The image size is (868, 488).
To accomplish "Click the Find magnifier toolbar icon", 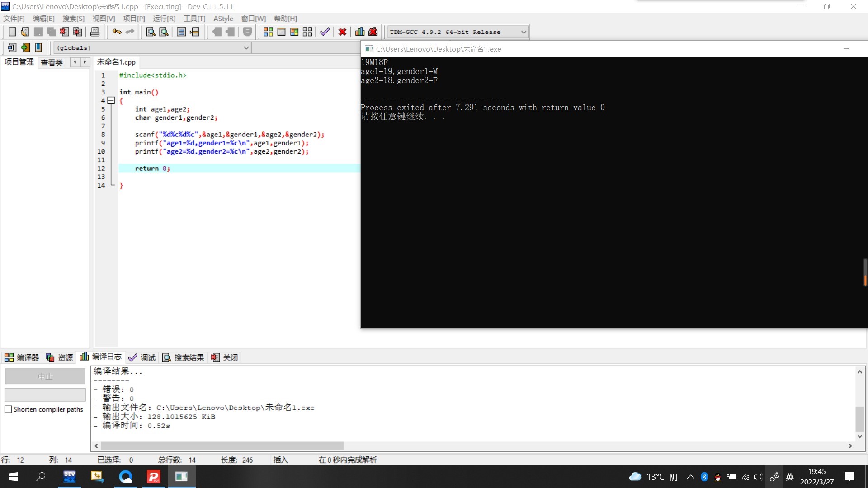I will tap(151, 32).
